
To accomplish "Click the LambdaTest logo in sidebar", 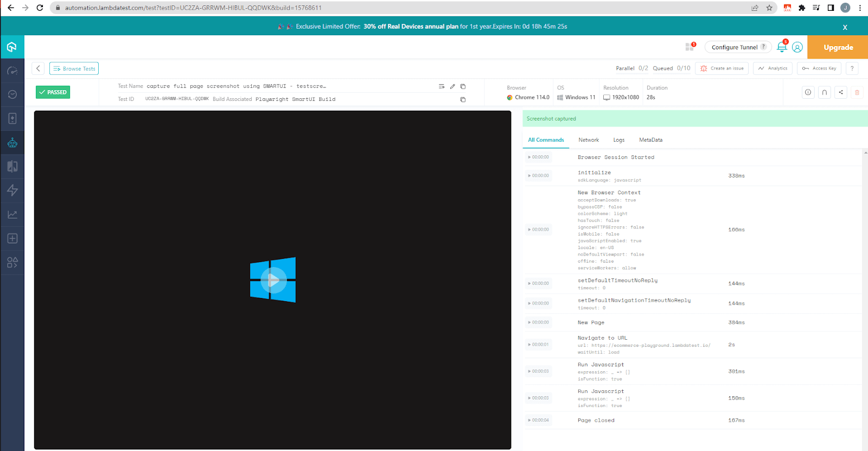I will (x=12, y=47).
